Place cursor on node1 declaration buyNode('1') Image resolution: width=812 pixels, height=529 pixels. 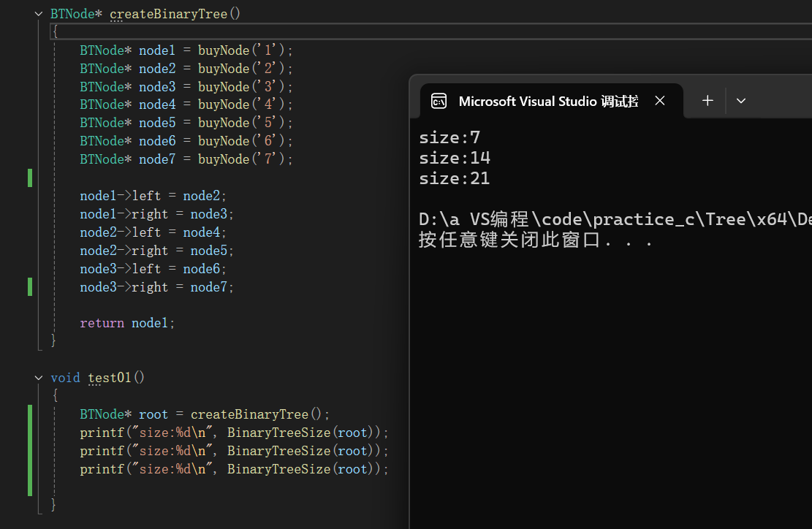point(186,50)
